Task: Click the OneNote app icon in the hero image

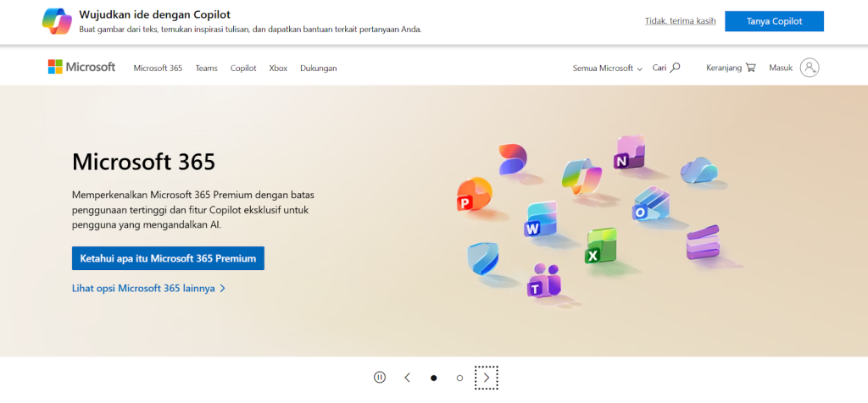Action: (630, 152)
